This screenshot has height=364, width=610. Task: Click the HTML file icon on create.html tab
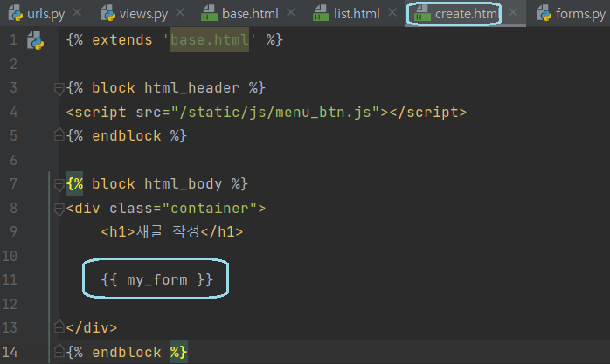(422, 13)
